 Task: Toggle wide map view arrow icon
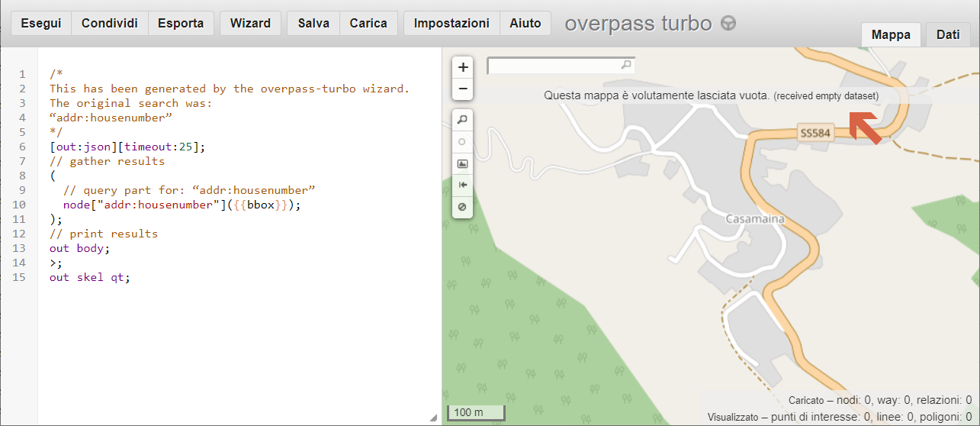tap(462, 185)
